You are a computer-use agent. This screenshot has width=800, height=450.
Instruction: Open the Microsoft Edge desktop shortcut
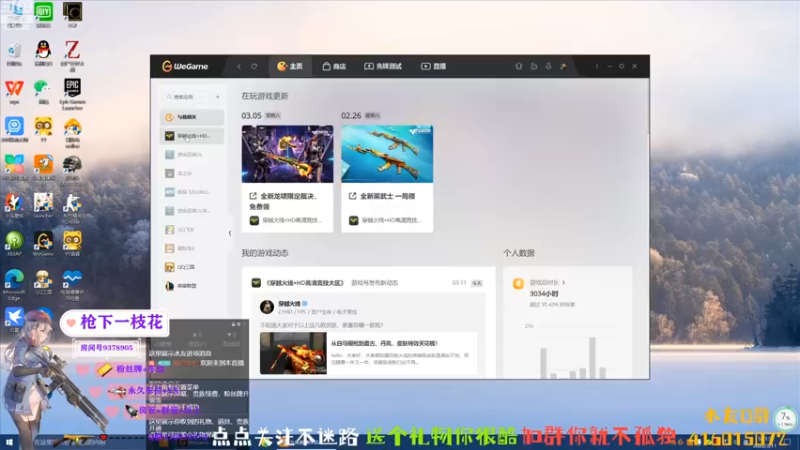pyautogui.click(x=14, y=285)
